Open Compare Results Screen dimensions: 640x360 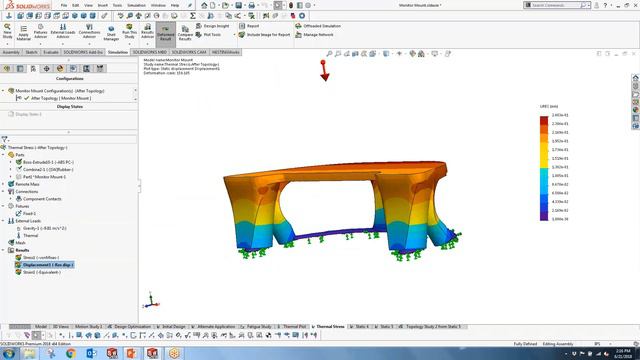click(185, 33)
